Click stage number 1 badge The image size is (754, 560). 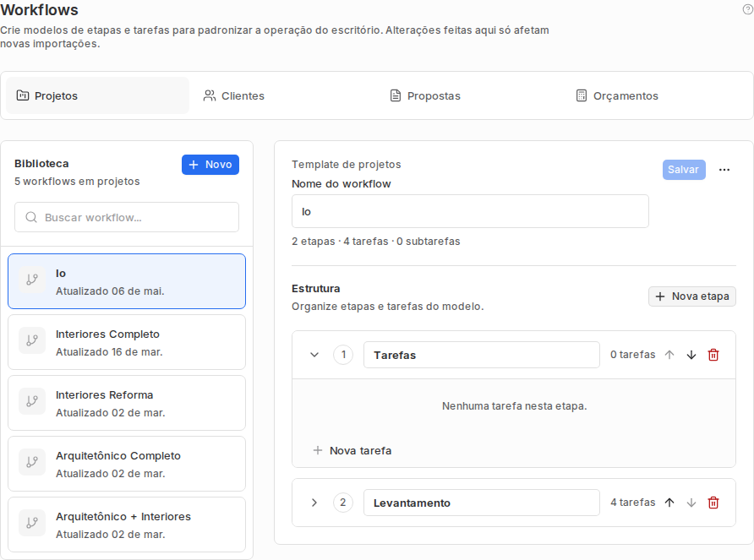[343, 355]
